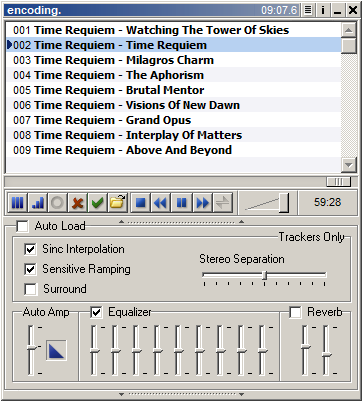Click the info 'i' titlebar icon
The height and width of the screenshot is (402, 363).
323,10
